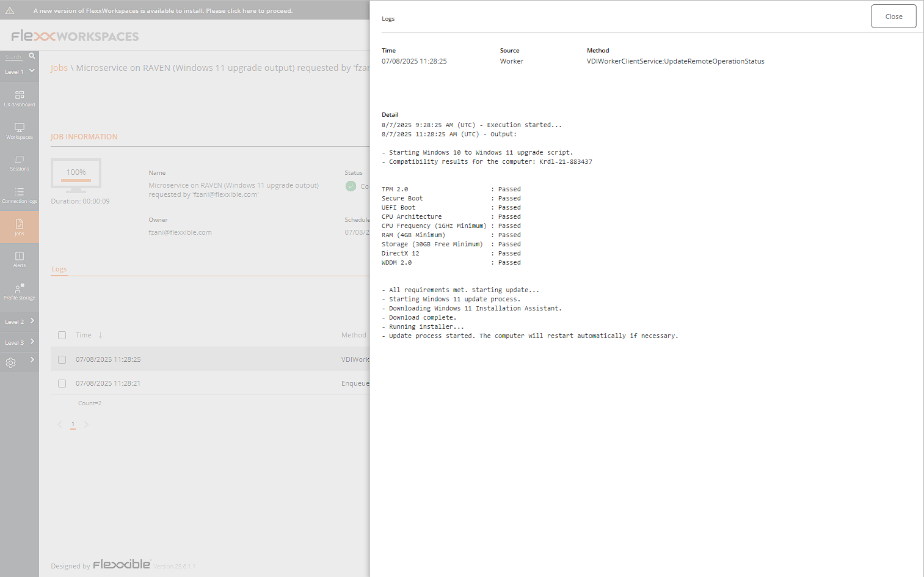Viewport: 924px width, 577px height.
Task: Click the green completed status icon
Action: (x=351, y=186)
